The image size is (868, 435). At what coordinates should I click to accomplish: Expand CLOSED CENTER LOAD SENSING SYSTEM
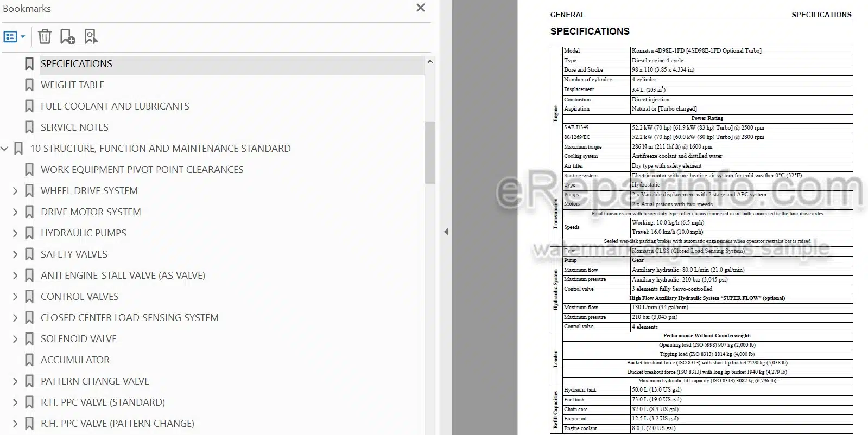pyautogui.click(x=15, y=318)
